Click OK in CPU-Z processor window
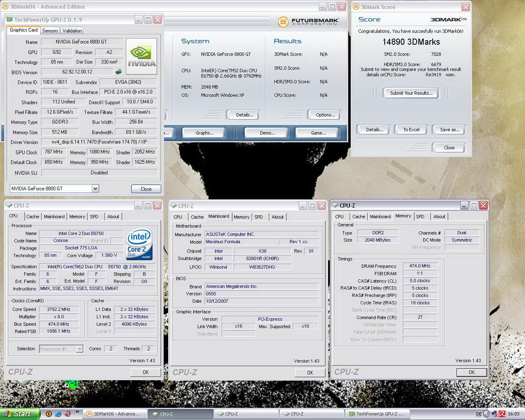This screenshot has width=525, height=420. 146,372
